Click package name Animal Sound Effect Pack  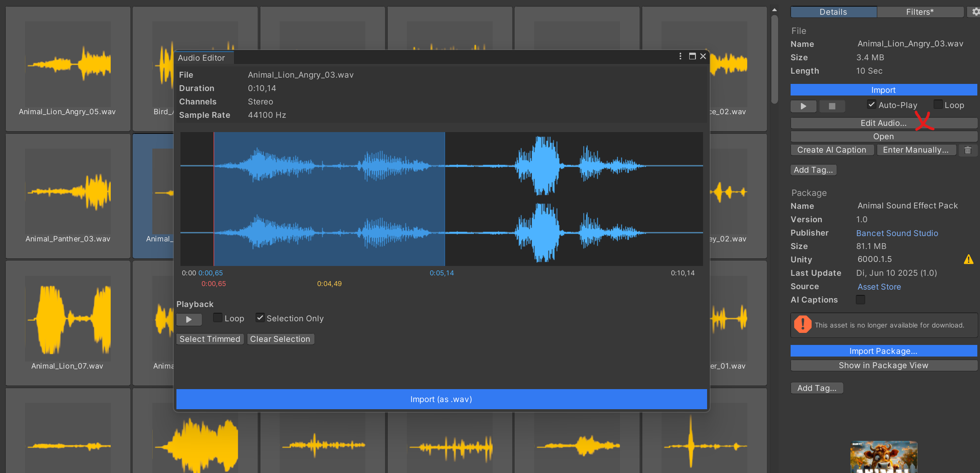tap(908, 206)
